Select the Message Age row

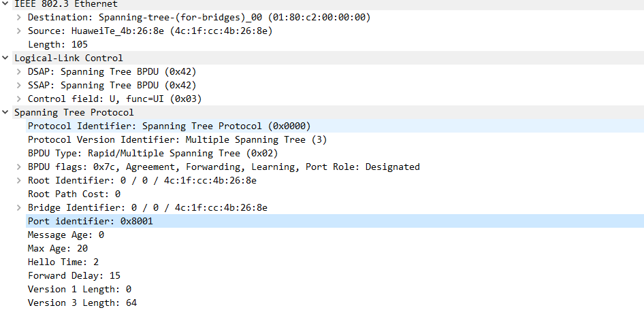point(65,235)
